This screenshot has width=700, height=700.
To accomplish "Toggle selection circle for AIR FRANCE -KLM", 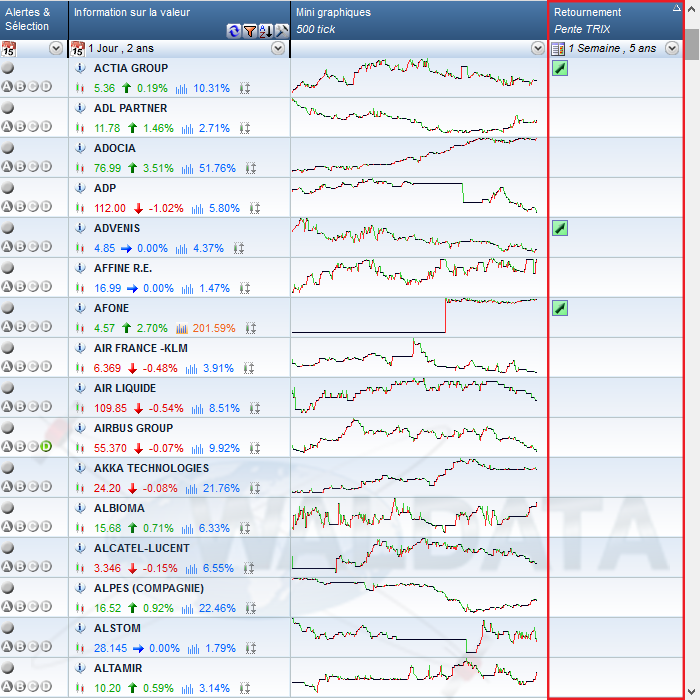I will click(x=8, y=348).
